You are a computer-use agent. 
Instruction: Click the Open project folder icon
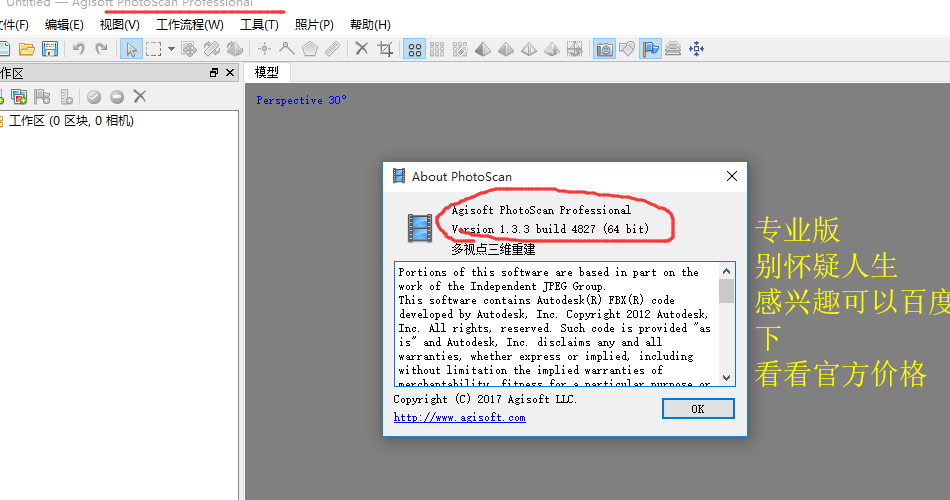click(26, 49)
